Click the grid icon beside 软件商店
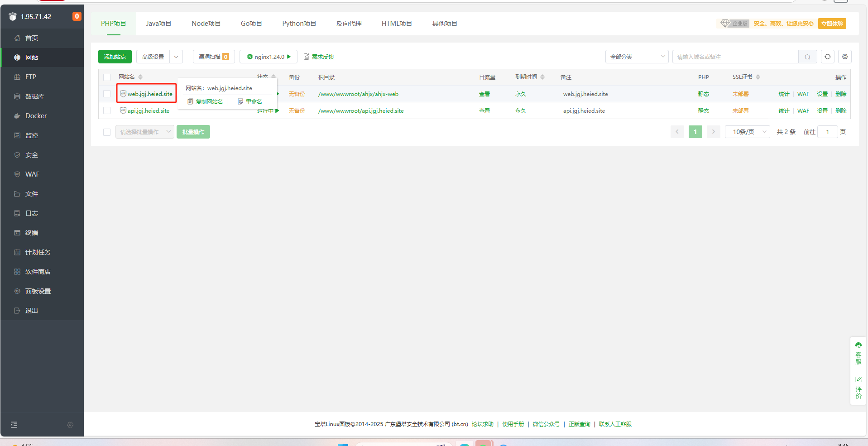The width and height of the screenshot is (868, 446). (x=17, y=272)
